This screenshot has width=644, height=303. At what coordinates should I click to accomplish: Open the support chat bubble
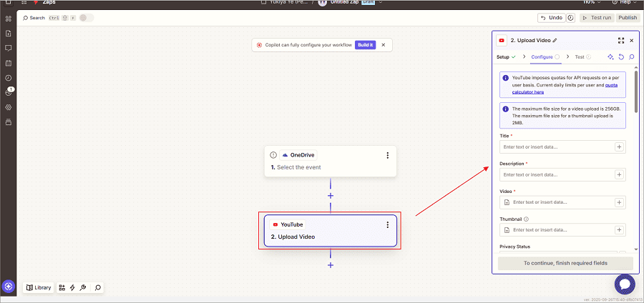coord(625,284)
